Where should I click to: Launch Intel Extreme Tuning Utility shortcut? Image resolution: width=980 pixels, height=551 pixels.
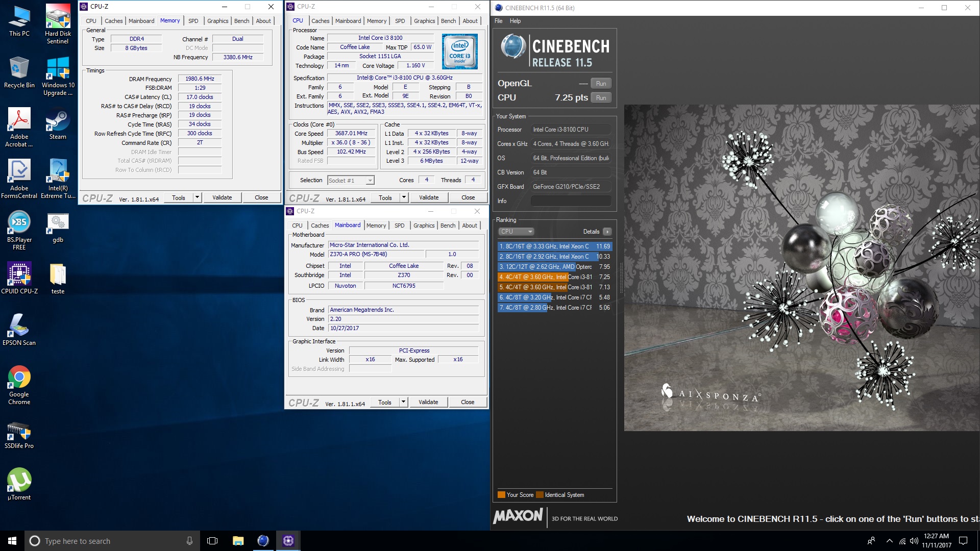(58, 179)
